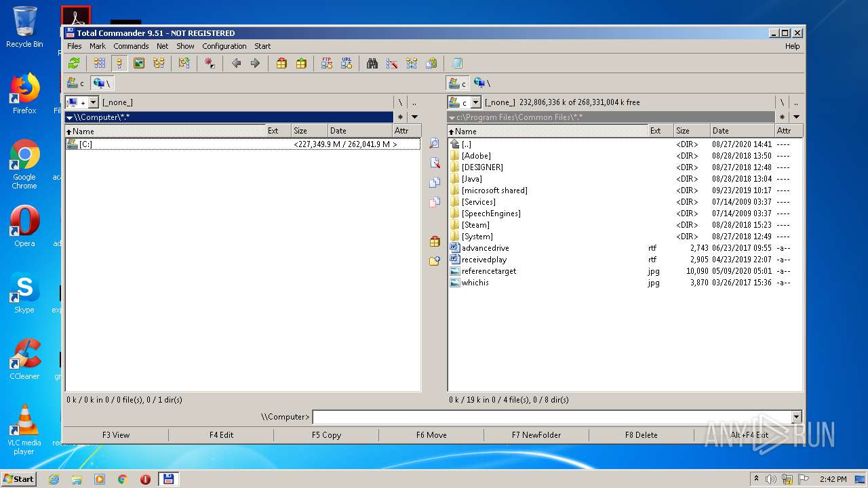Click the F5 Copy button
The height and width of the screenshot is (488, 868).
pos(326,435)
